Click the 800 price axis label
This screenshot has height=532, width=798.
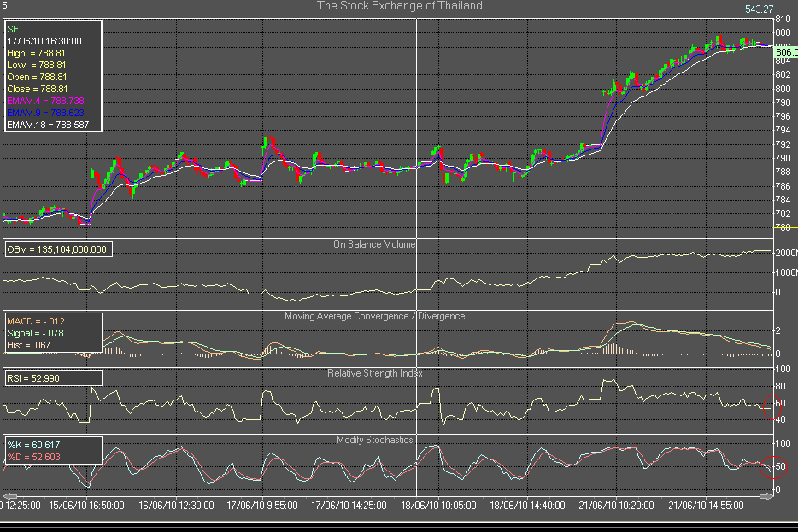[783, 89]
